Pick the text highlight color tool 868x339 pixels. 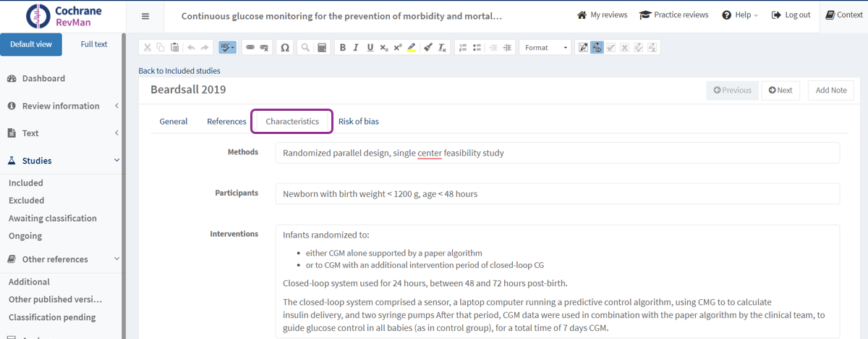[x=412, y=48]
